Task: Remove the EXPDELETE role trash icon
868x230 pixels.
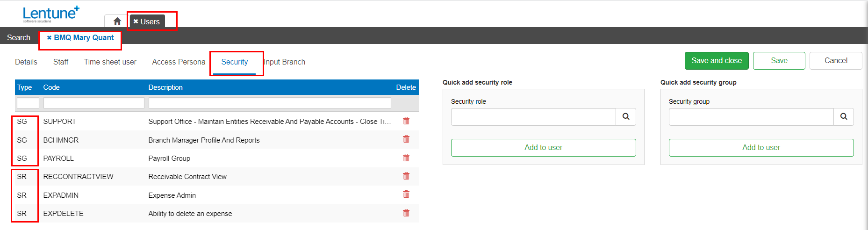Action: tap(406, 213)
